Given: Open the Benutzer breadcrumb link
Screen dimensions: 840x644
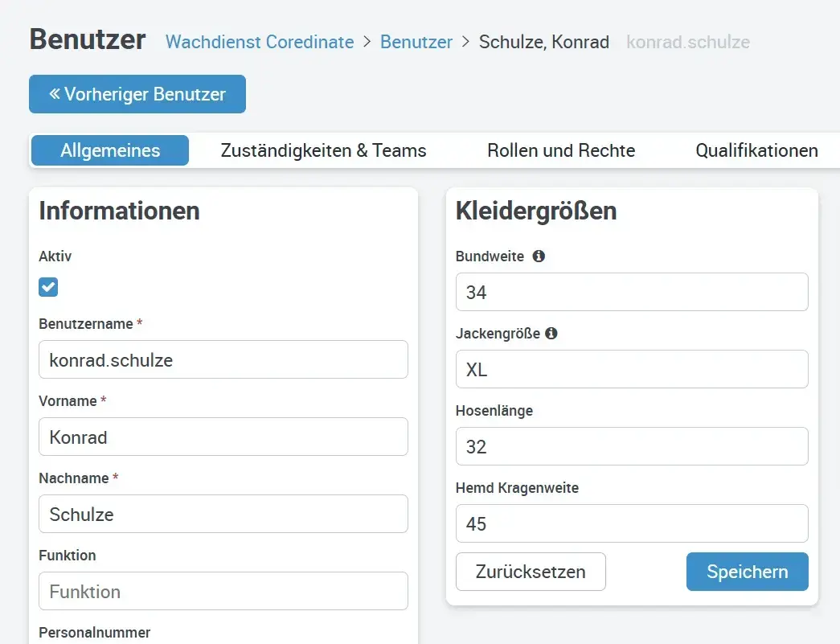Looking at the screenshot, I should click(x=416, y=42).
